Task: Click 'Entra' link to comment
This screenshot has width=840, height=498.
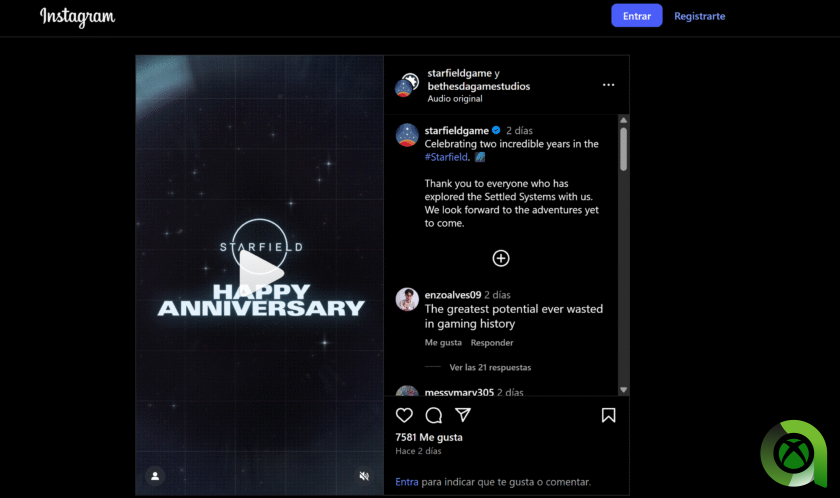Action: [406, 482]
